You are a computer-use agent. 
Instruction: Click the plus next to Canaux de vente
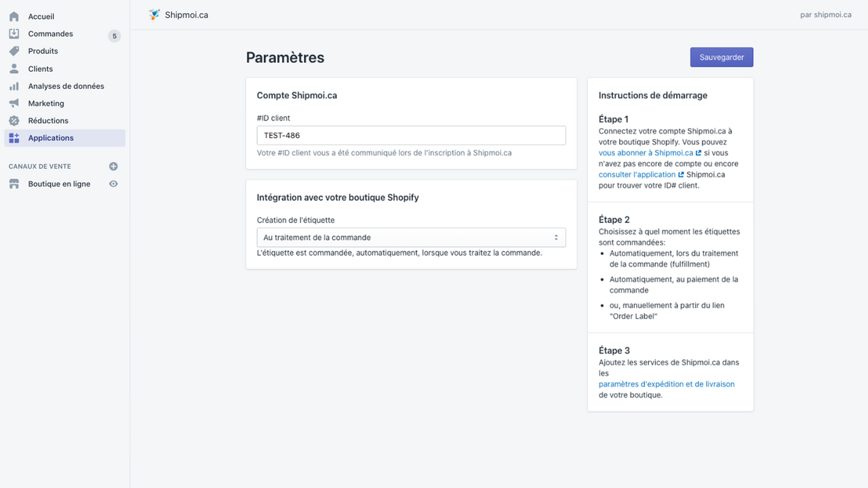[113, 166]
